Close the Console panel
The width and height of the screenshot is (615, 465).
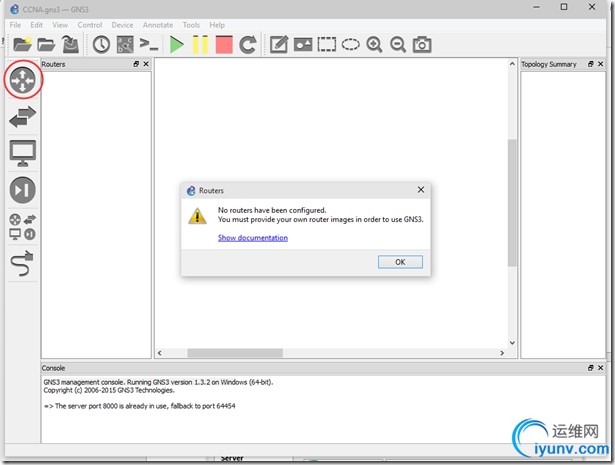[600, 368]
